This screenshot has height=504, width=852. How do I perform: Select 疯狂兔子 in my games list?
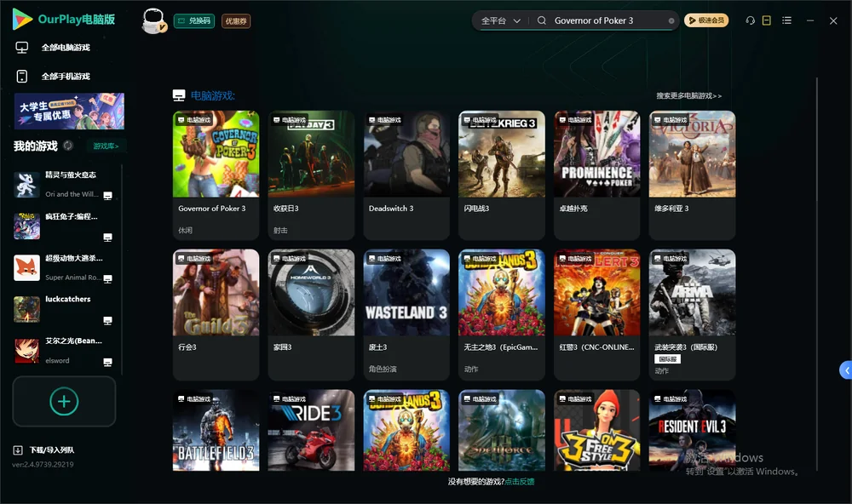tap(64, 226)
